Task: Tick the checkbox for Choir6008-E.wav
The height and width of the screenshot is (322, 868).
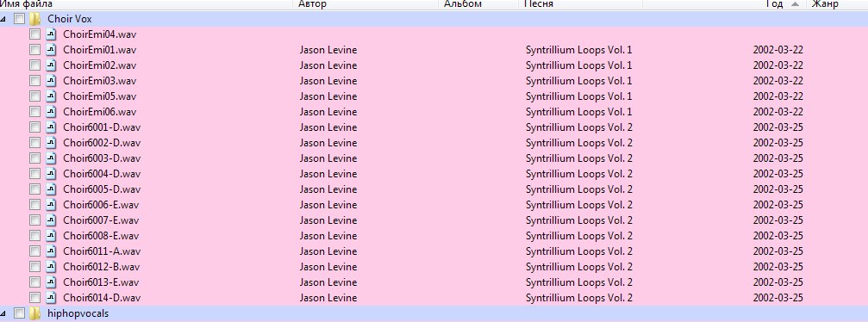Action: 34,236
